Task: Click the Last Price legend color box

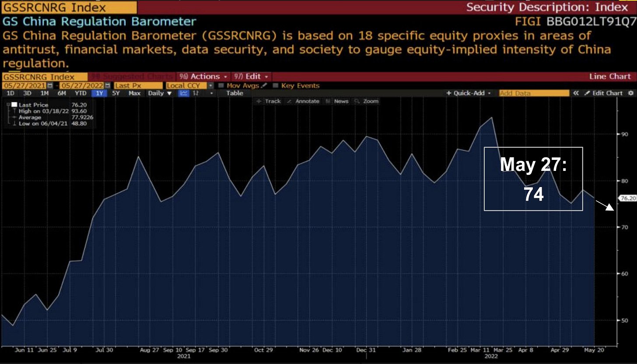Action: click(x=14, y=105)
